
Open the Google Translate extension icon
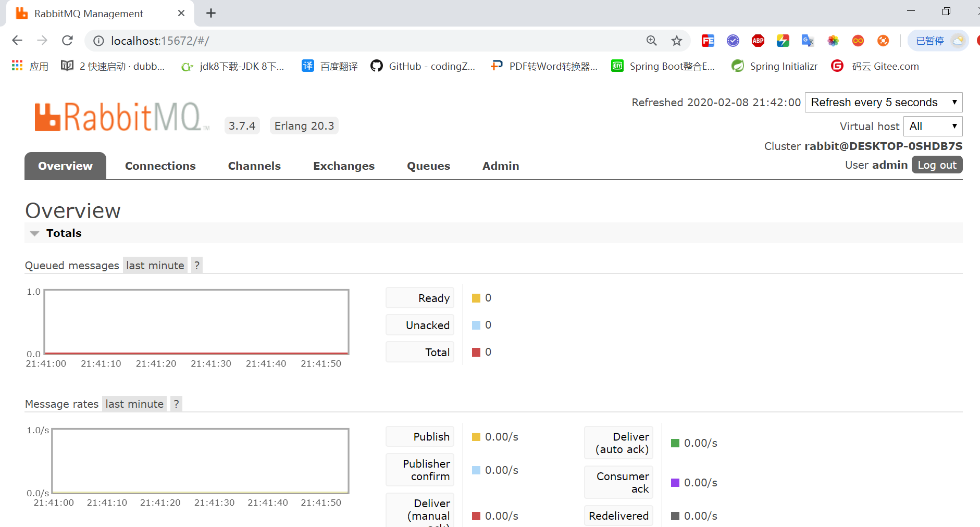pyautogui.click(x=808, y=41)
